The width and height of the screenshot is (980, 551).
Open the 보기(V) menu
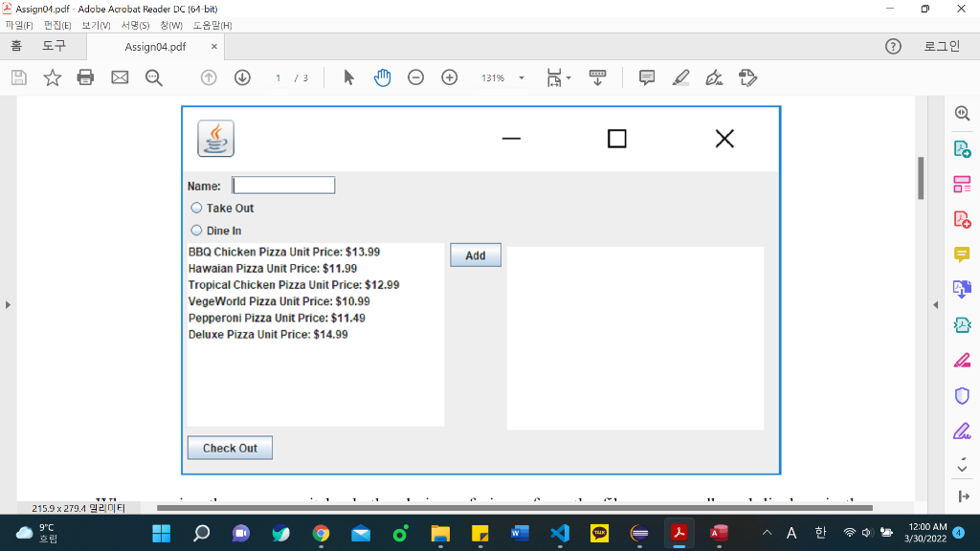click(x=96, y=25)
